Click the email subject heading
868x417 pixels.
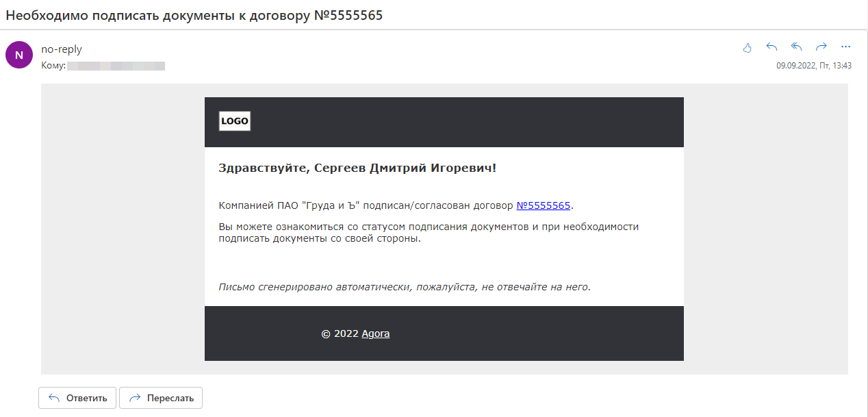[x=194, y=15]
